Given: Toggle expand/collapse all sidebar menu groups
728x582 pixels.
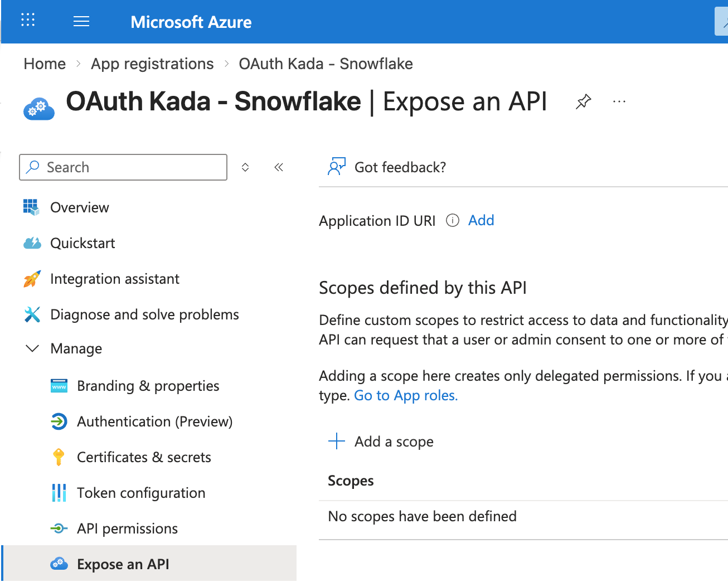Looking at the screenshot, I should click(245, 167).
